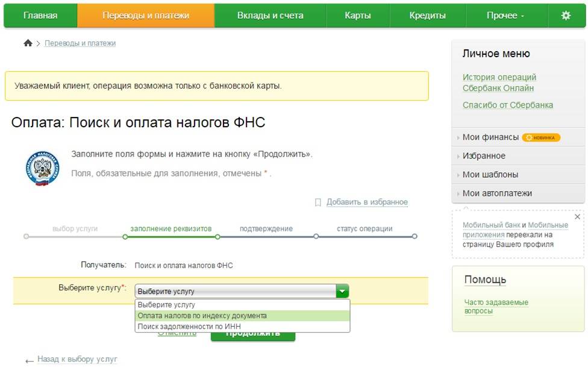The image size is (588, 373).
Task: Open settings gear icon in top bar
Action: coord(566,16)
